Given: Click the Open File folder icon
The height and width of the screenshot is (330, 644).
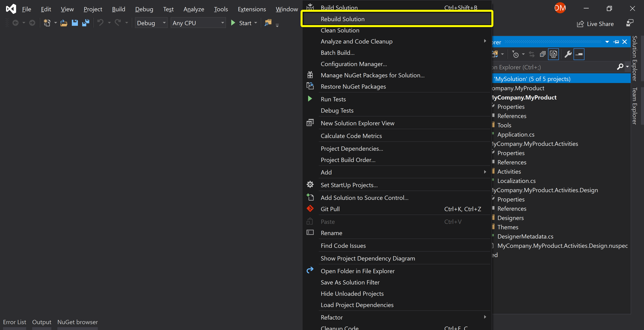Looking at the screenshot, I should pos(64,23).
